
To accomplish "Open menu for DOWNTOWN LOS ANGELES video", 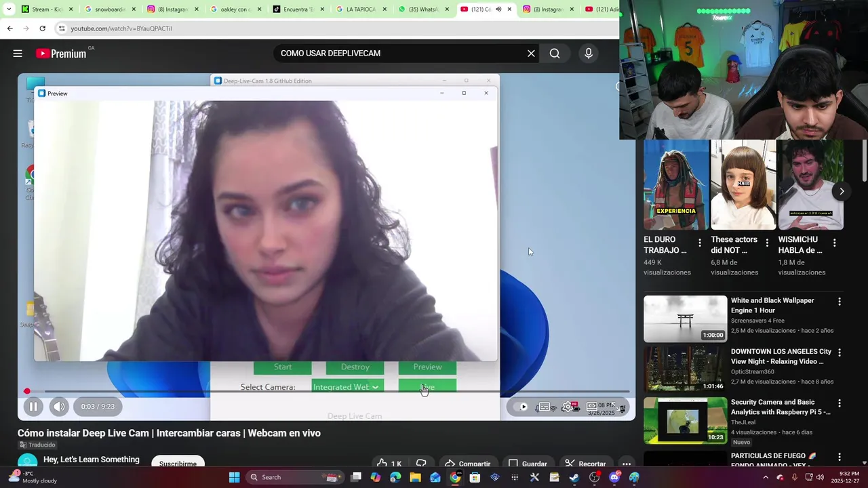I will 840,352.
